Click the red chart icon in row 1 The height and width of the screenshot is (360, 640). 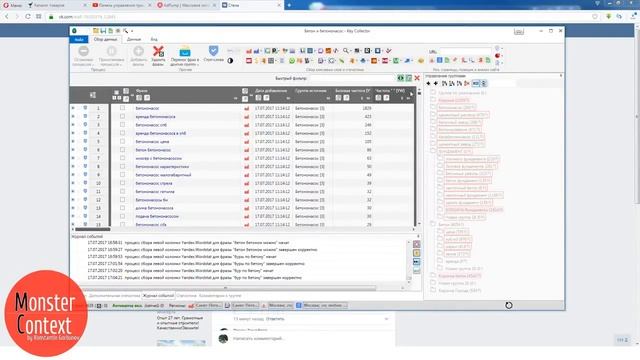click(x=247, y=109)
